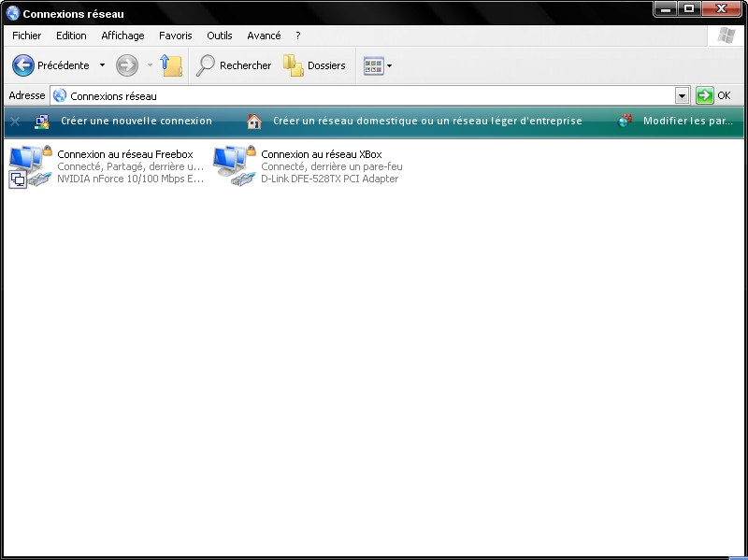This screenshot has width=748, height=560.
Task: Open the Fichier menu
Action: coord(27,36)
